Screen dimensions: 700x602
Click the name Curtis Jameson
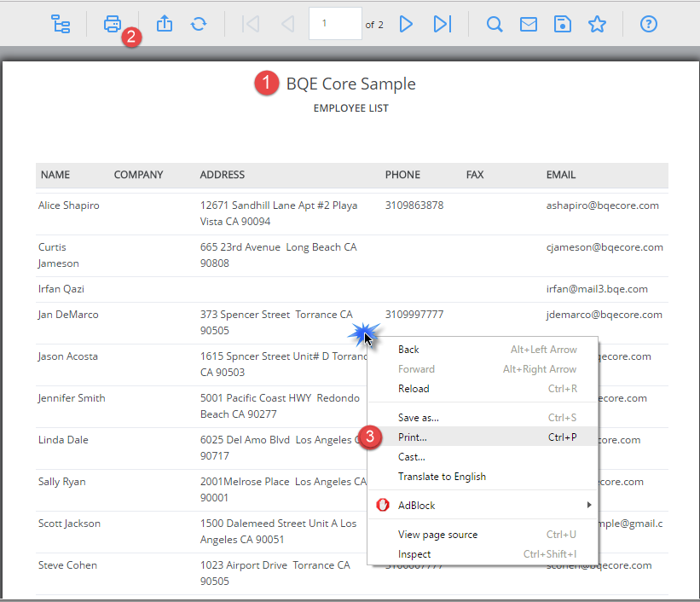(59, 256)
